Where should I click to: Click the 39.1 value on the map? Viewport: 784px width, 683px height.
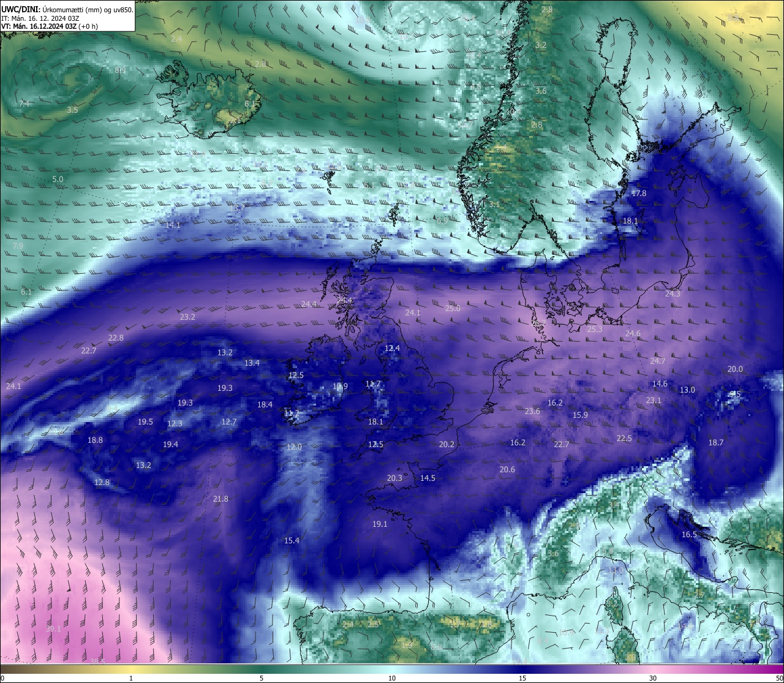pyautogui.click(x=53, y=628)
